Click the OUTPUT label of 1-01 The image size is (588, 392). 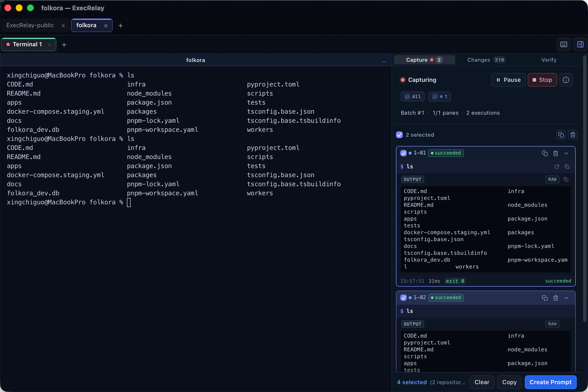pos(412,180)
